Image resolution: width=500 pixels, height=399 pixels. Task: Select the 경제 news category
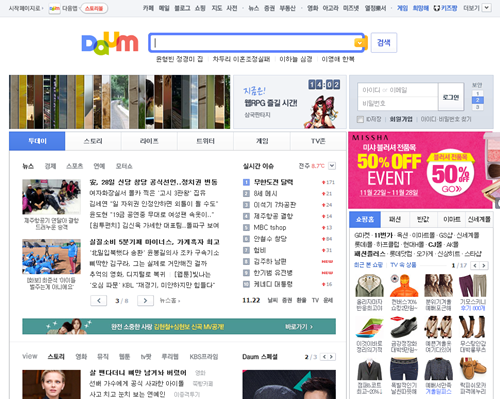coord(50,166)
